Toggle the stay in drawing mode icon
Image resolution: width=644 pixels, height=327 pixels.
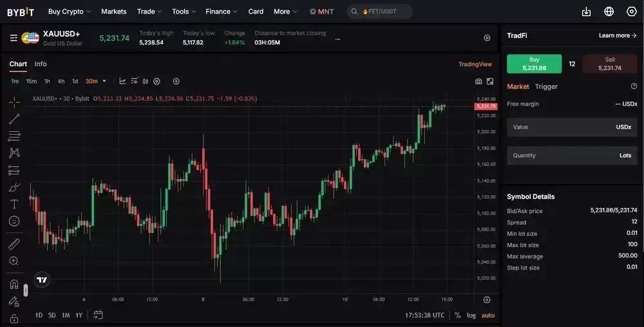coord(14,301)
